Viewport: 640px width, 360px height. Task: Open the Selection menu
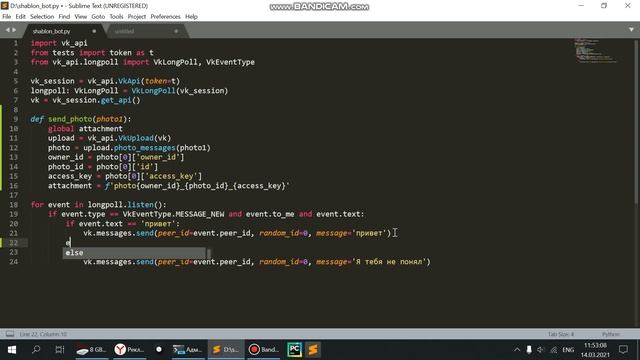tap(42, 17)
